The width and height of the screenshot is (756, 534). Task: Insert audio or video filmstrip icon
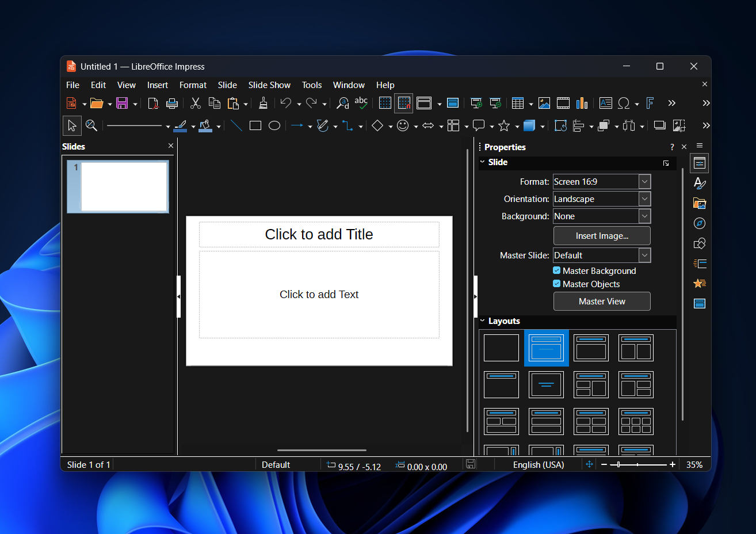click(563, 103)
